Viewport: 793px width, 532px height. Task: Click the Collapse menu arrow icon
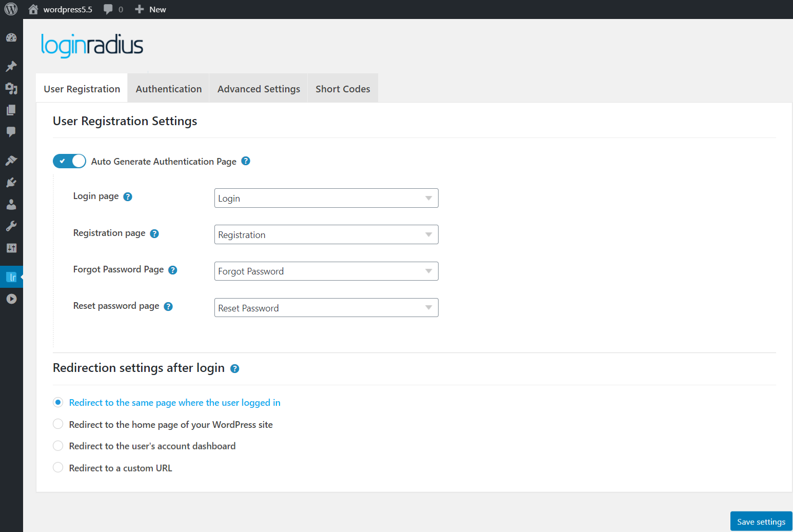tap(11, 299)
